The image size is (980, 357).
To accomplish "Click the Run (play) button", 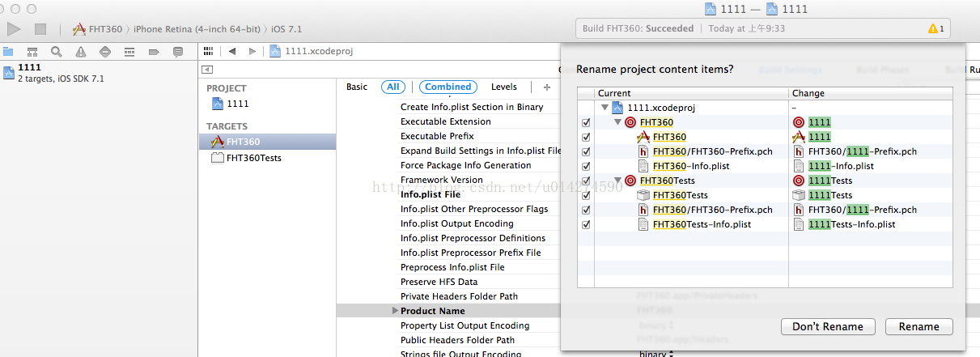I will point(14,29).
